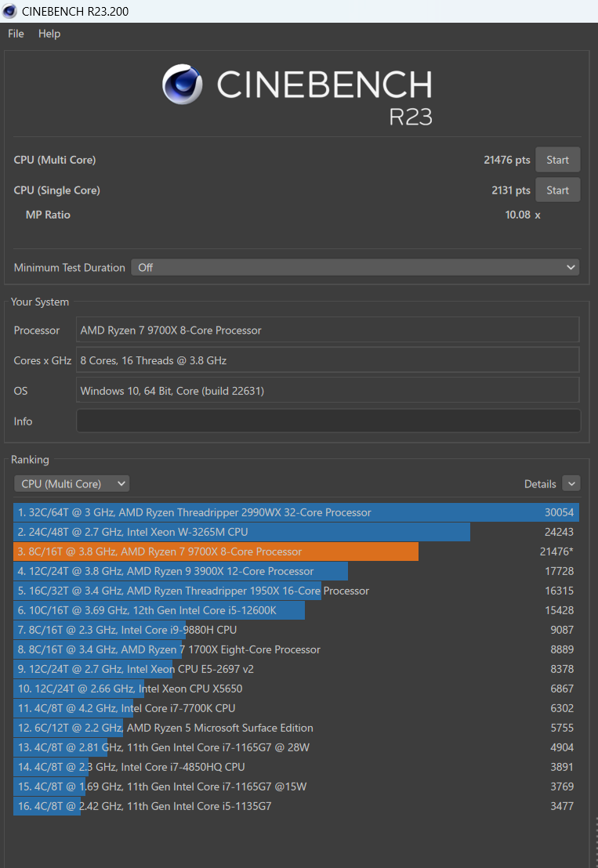Click the CPU (Multi Core) result label

coord(55,160)
